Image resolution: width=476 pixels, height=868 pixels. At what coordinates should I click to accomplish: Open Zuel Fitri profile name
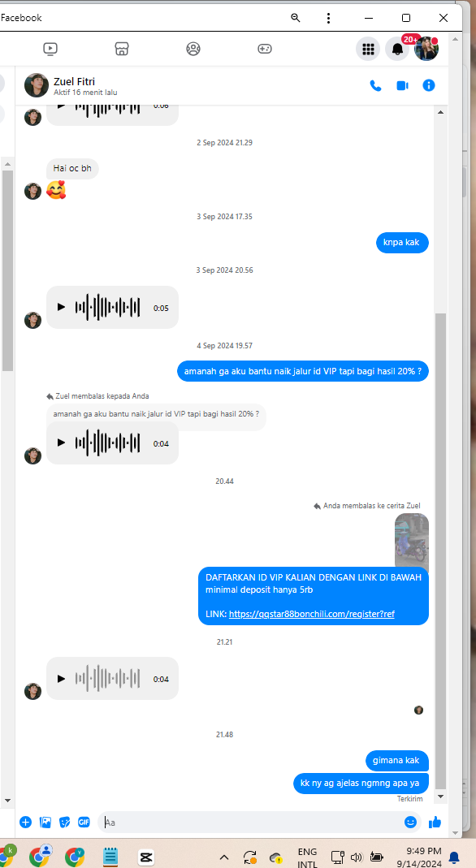click(74, 81)
